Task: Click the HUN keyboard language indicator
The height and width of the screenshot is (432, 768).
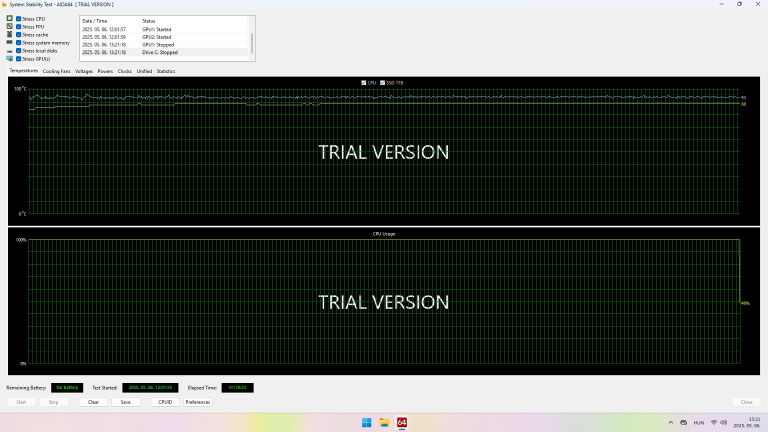Action: click(698, 422)
